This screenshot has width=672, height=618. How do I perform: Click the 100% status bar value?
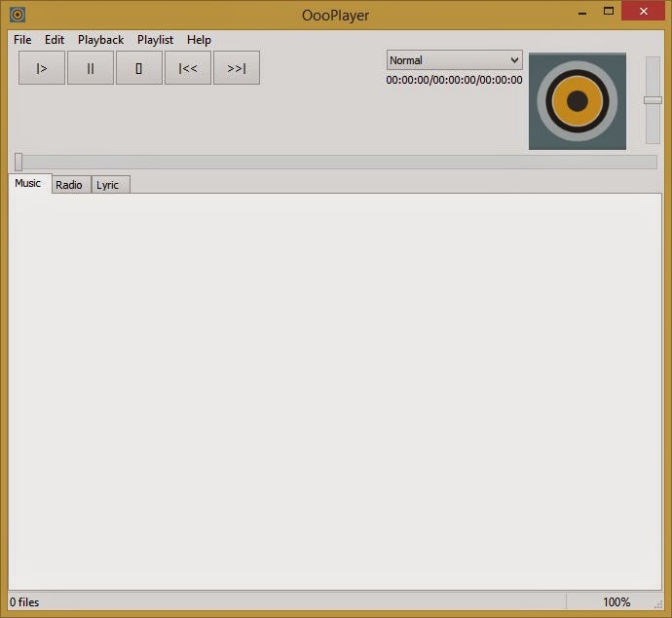pos(616,602)
